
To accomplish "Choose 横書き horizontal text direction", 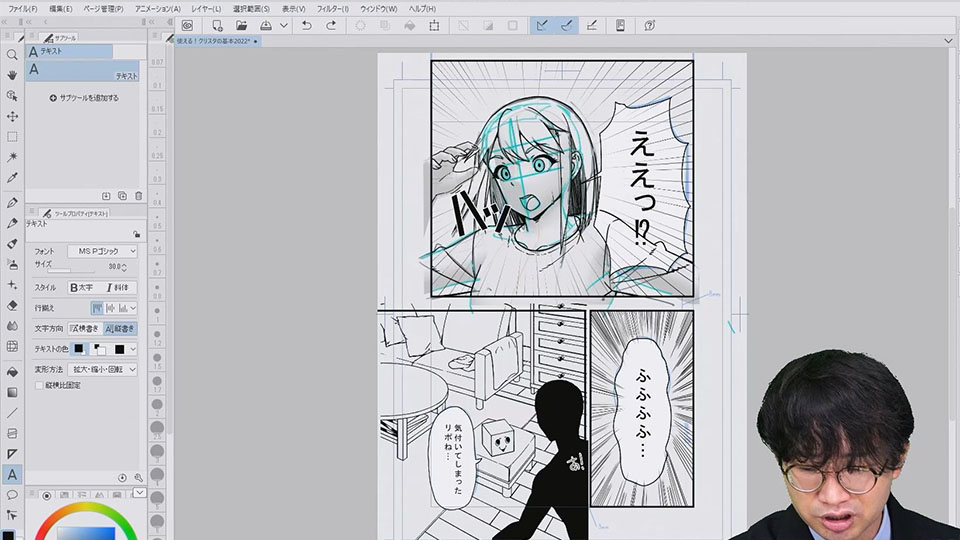I will click(x=84, y=329).
